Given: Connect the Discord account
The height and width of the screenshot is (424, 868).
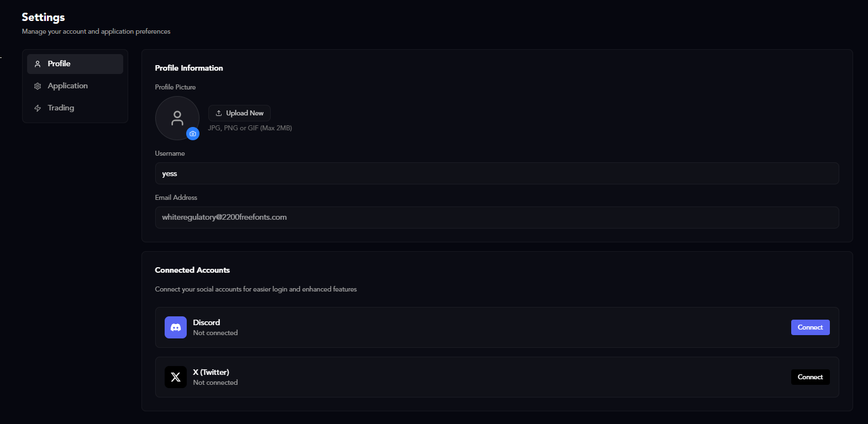Looking at the screenshot, I should (810, 327).
